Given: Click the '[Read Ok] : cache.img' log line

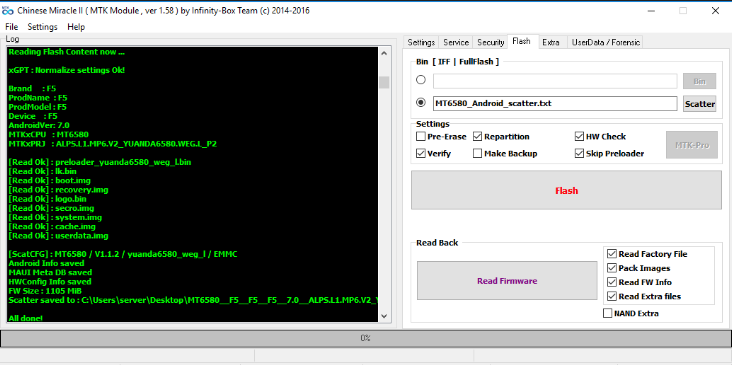Looking at the screenshot, I should pos(52,226).
